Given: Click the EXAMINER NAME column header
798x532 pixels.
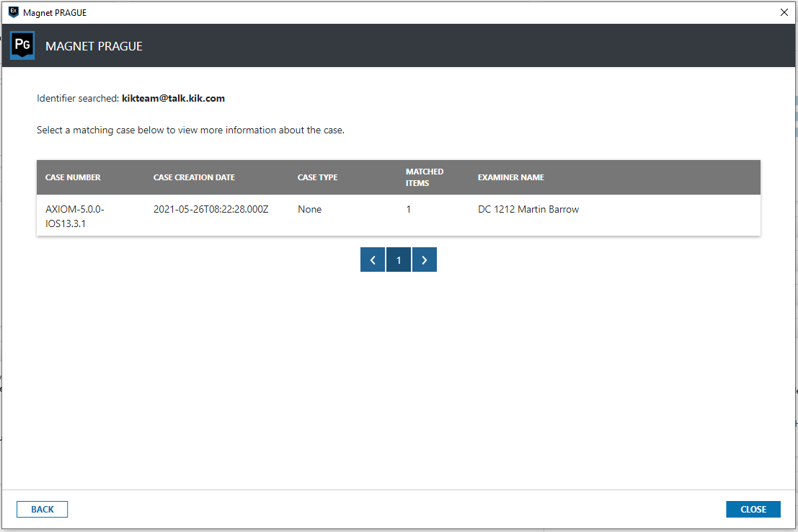Looking at the screenshot, I should click(510, 177).
